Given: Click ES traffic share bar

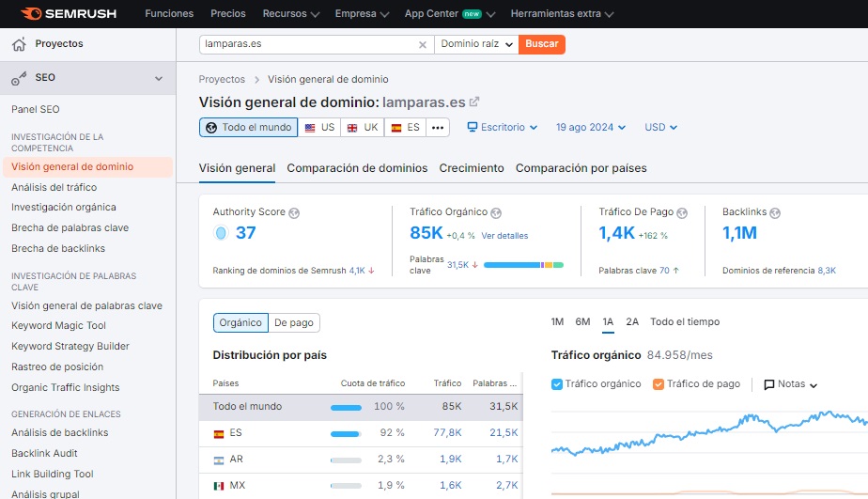Looking at the screenshot, I should point(346,434).
